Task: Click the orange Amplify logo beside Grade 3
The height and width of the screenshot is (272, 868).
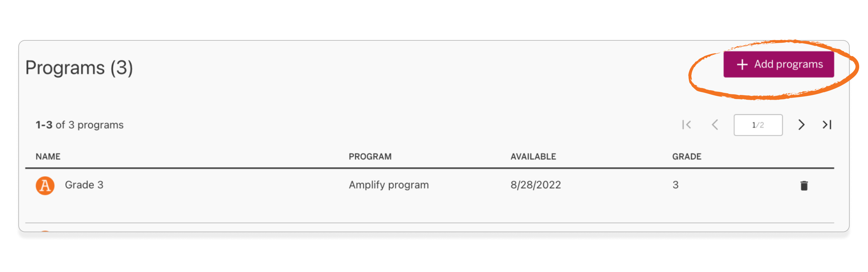Action: pyautogui.click(x=45, y=186)
